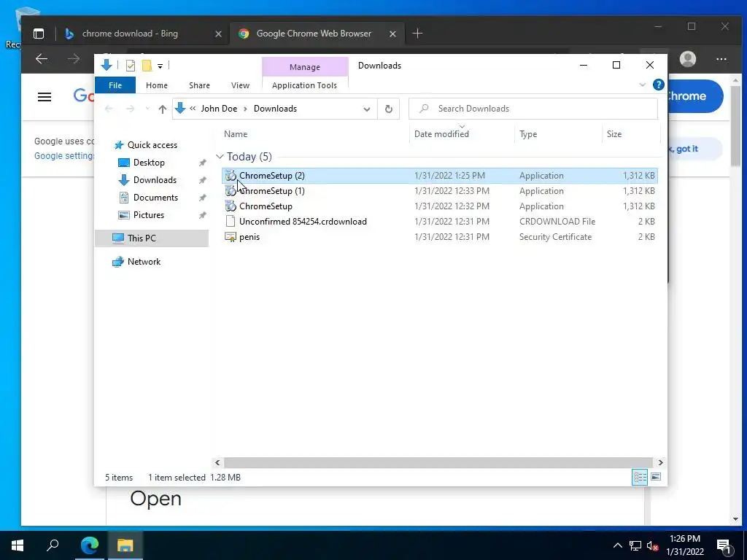Switch to the Share ribbon tab

pyautogui.click(x=199, y=85)
